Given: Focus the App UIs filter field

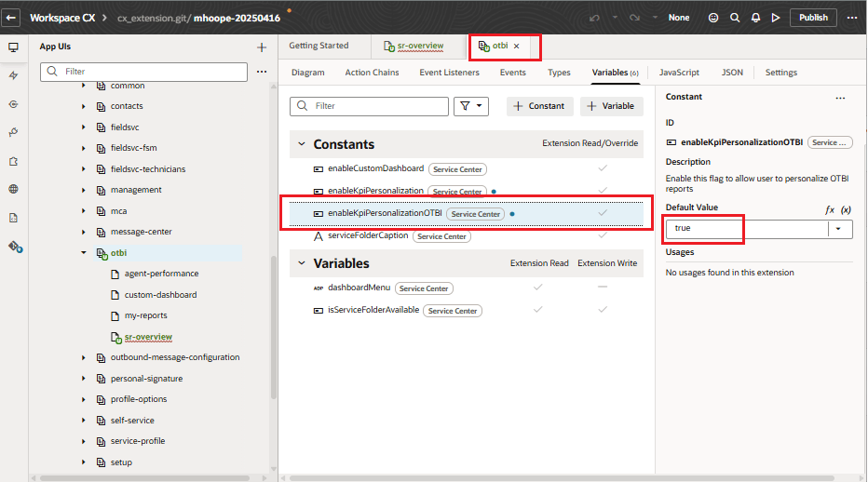Looking at the screenshot, I should point(144,72).
